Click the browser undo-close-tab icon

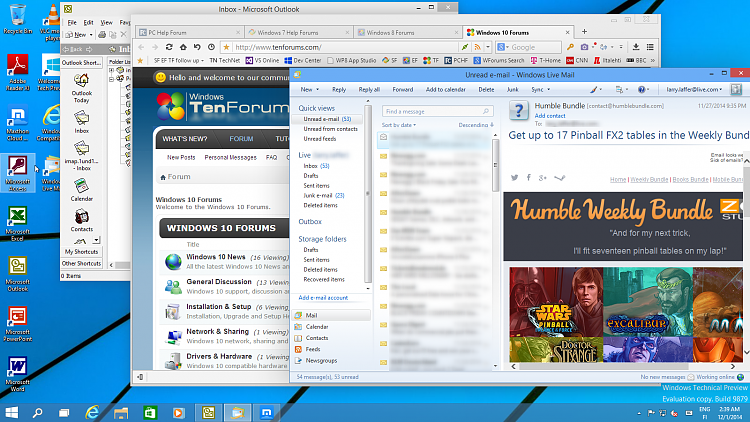click(197, 47)
